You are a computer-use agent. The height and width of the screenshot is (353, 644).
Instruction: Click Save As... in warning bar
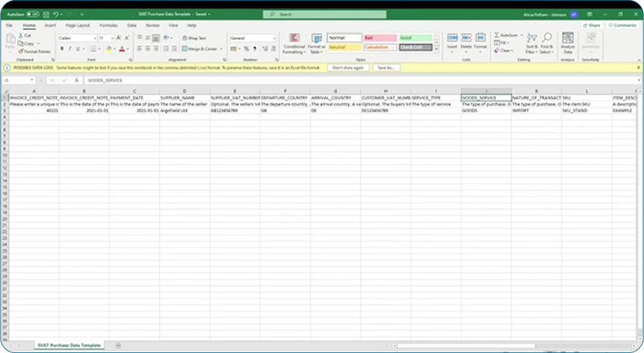point(386,67)
